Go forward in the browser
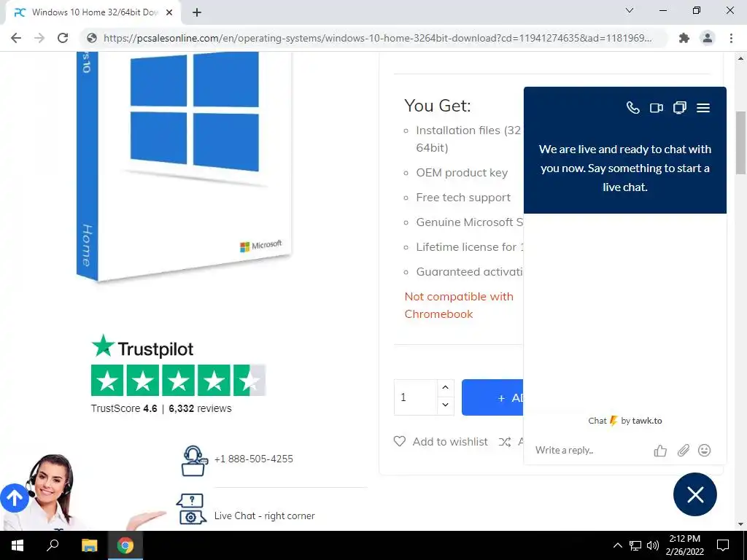The height and width of the screenshot is (560, 747). (39, 38)
